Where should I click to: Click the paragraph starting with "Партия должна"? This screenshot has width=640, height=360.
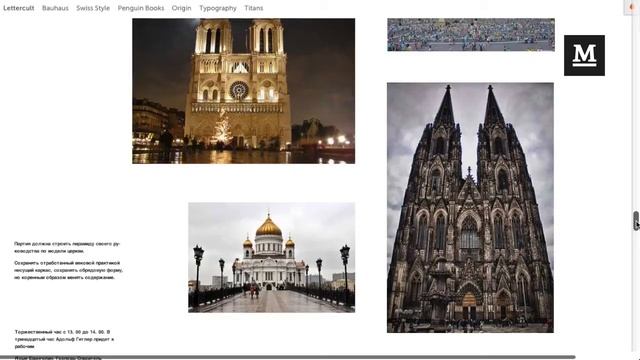[67, 247]
